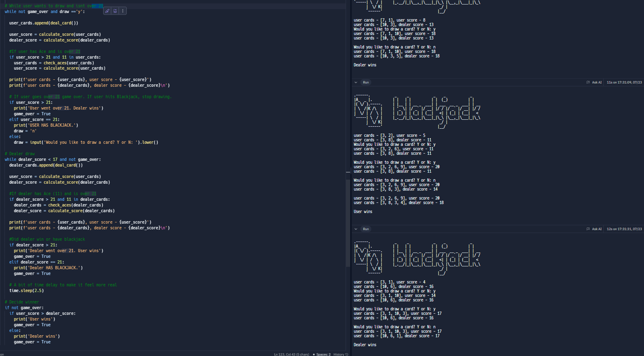Click the '# Decide winner' comment line

click(x=22, y=302)
